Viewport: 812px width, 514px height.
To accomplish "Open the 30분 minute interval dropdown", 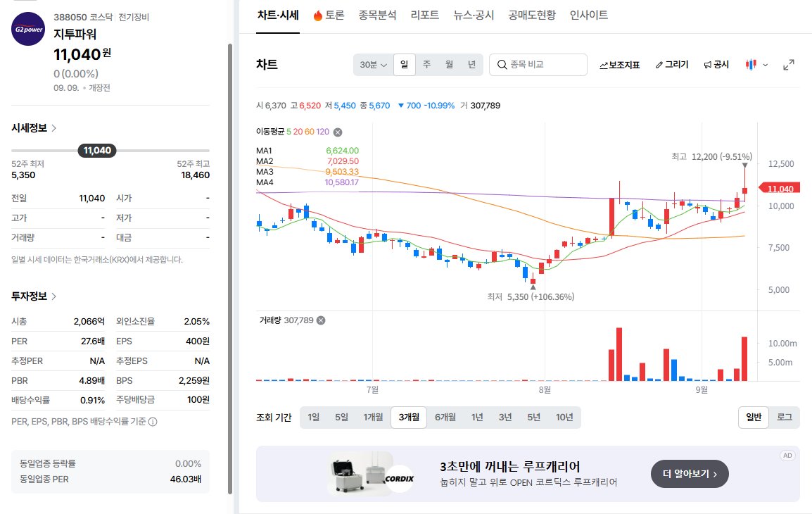I will click(x=374, y=65).
